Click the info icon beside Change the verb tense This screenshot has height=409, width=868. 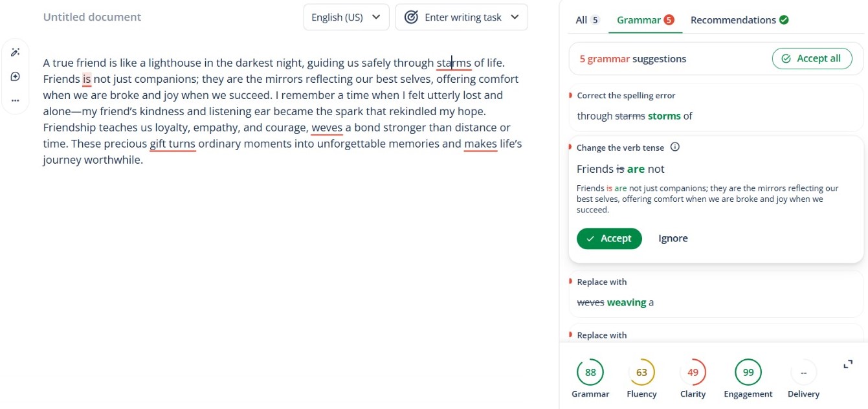675,147
